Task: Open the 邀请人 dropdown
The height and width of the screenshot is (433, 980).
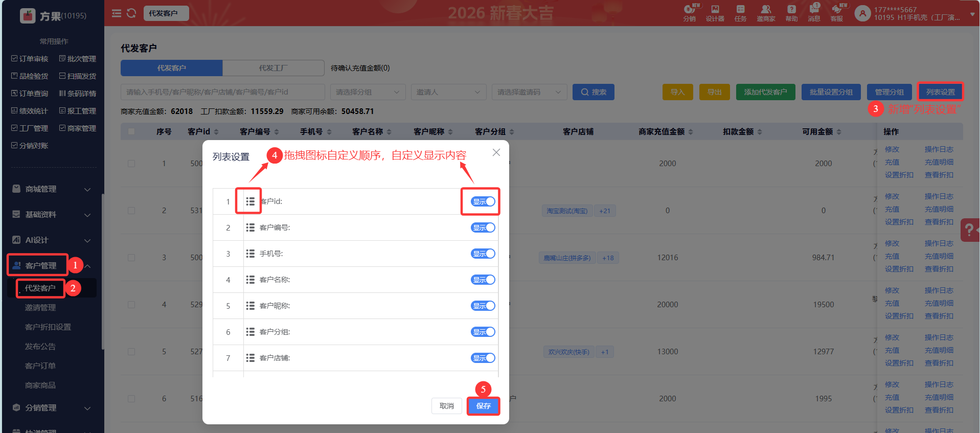Action: click(x=448, y=92)
